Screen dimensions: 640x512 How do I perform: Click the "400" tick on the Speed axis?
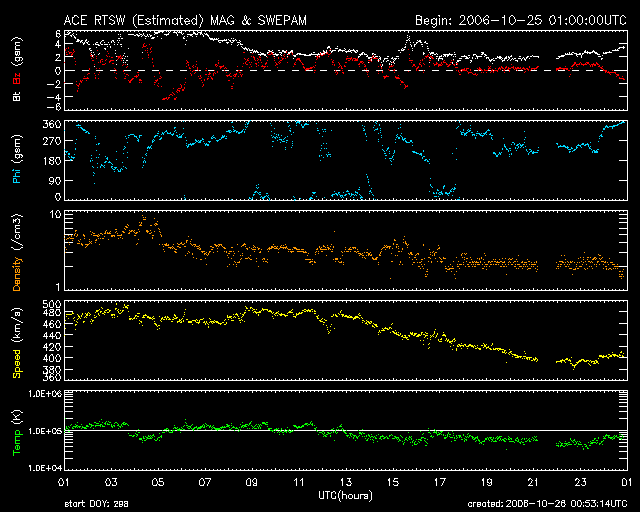point(52,358)
